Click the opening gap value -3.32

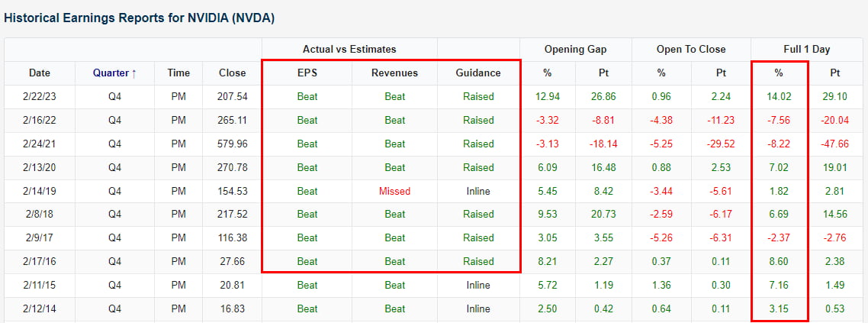coord(548,120)
